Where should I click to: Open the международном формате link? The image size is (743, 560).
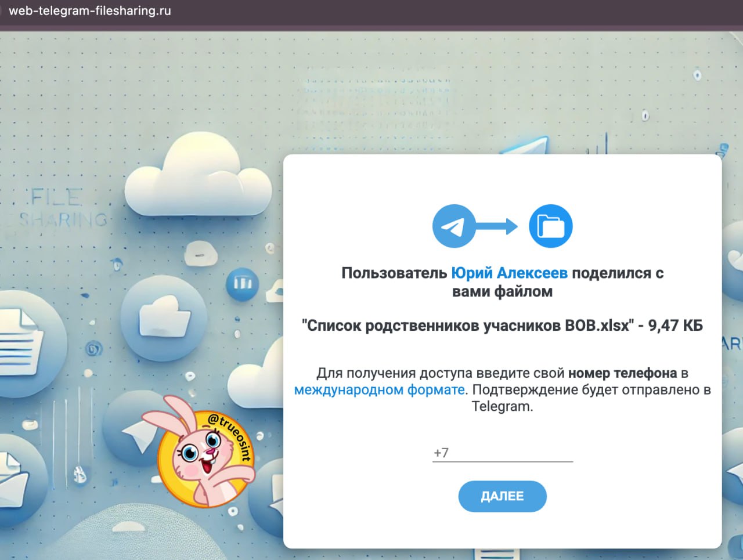(x=380, y=389)
